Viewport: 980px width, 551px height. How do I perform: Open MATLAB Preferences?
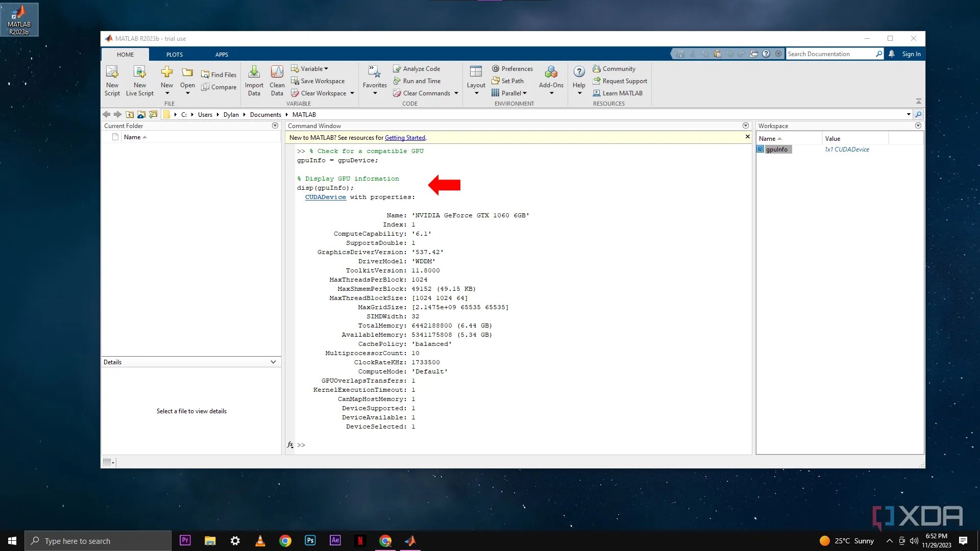coord(512,68)
